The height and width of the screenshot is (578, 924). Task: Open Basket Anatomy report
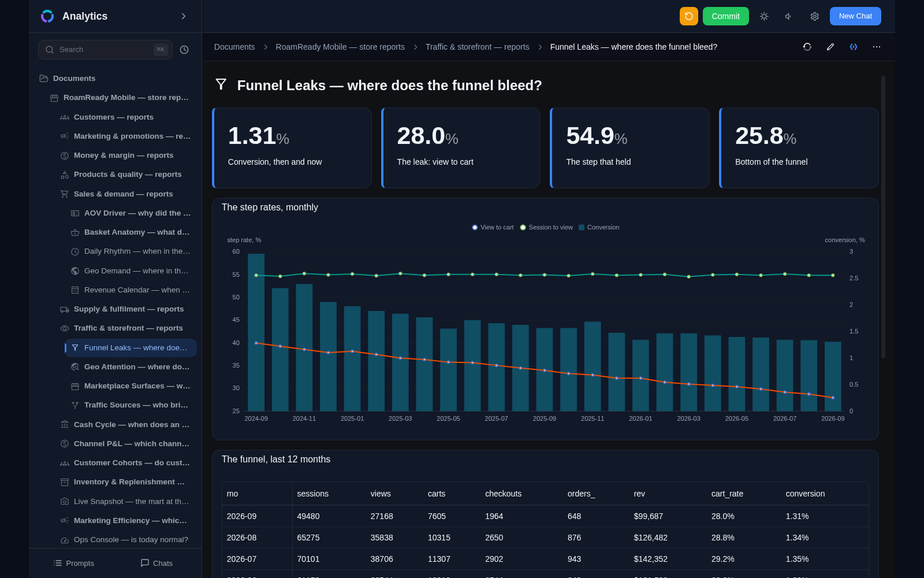(131, 232)
